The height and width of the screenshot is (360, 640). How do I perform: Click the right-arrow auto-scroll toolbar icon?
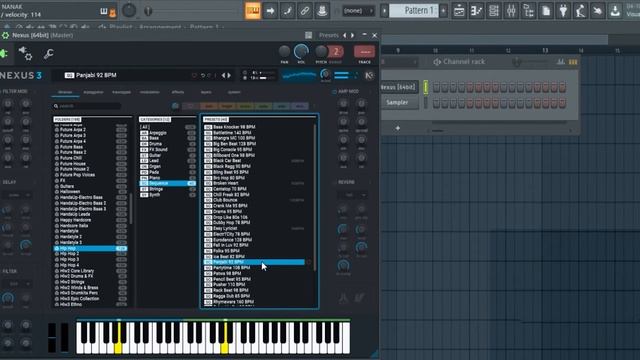[x=270, y=11]
